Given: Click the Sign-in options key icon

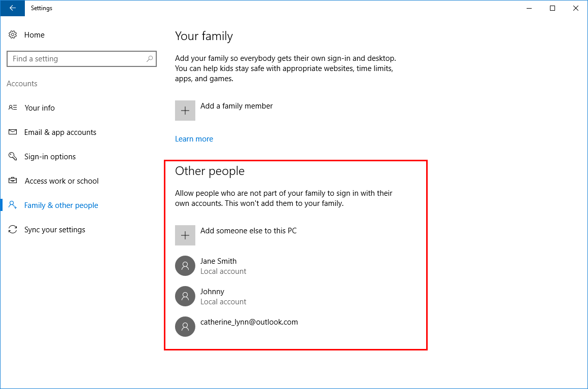Looking at the screenshot, I should pyautogui.click(x=13, y=156).
